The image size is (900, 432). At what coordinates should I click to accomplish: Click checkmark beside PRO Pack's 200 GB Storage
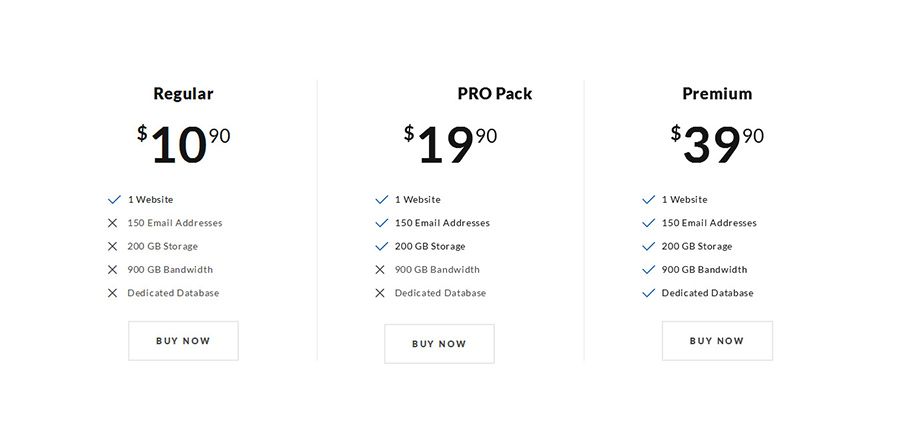[381, 246]
